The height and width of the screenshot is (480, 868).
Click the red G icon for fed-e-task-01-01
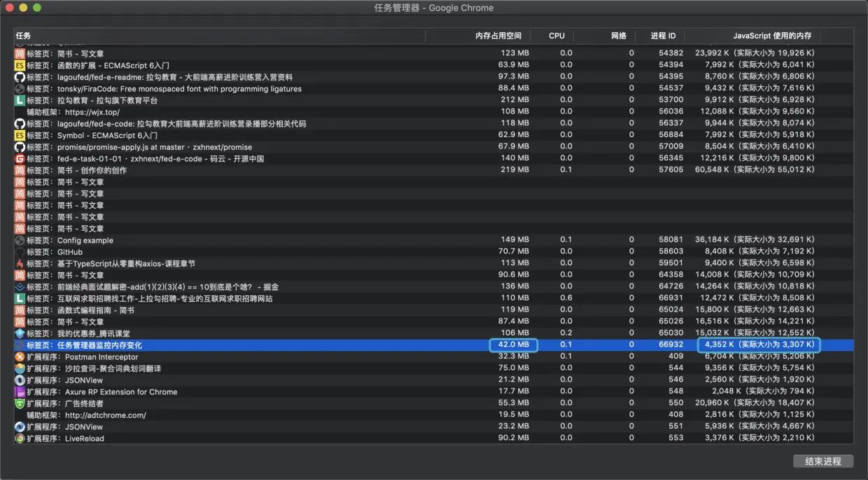pyautogui.click(x=20, y=158)
